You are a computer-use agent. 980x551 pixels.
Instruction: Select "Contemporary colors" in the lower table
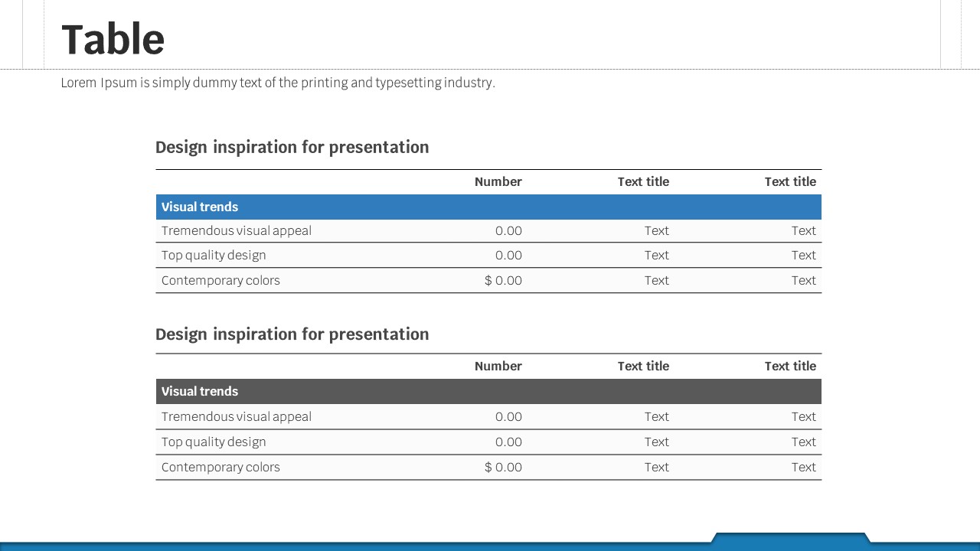[220, 467]
